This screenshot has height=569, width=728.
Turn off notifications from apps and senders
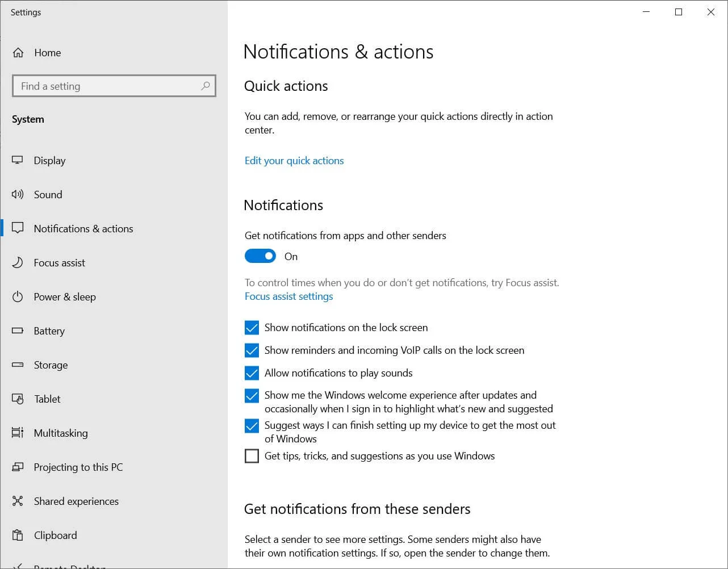pos(260,256)
